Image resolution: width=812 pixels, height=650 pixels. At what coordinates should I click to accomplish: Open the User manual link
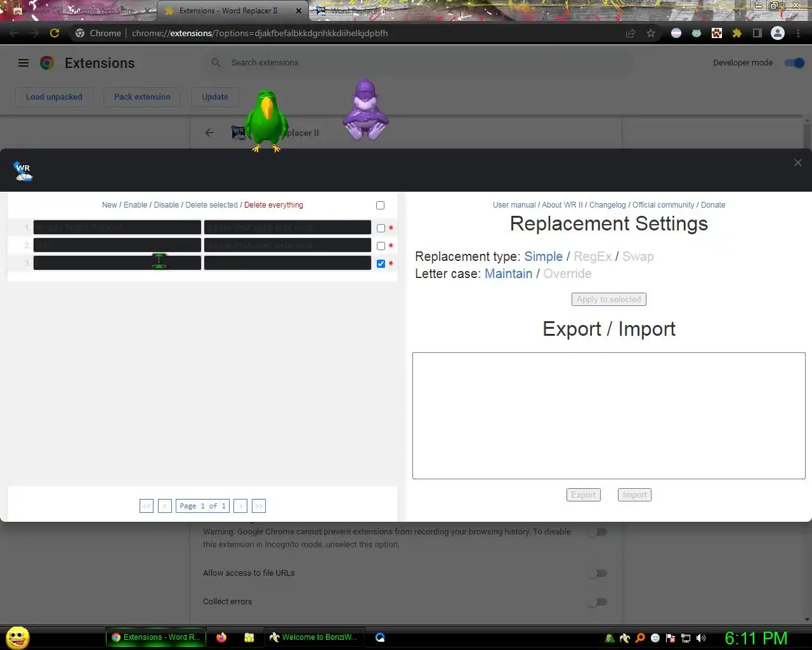(514, 205)
